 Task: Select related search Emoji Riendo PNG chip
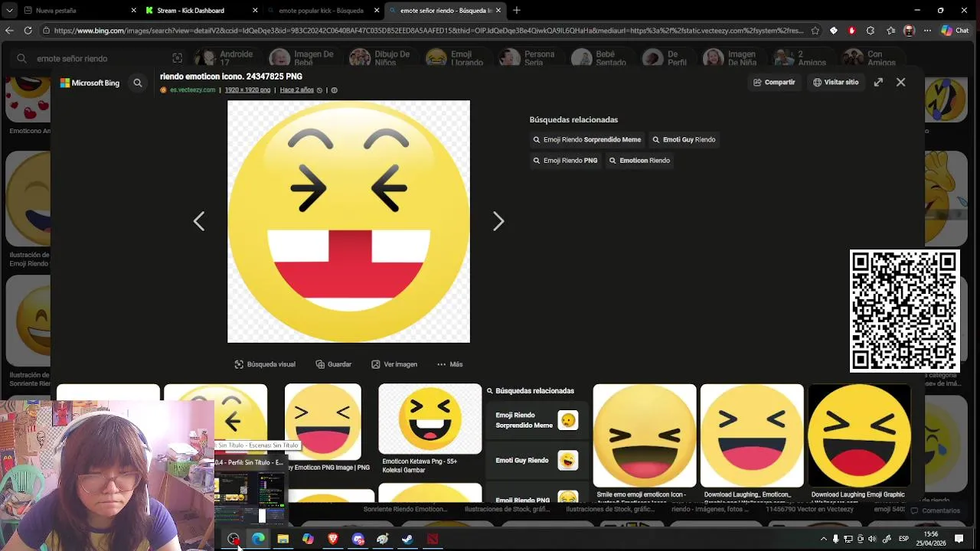[x=565, y=161]
